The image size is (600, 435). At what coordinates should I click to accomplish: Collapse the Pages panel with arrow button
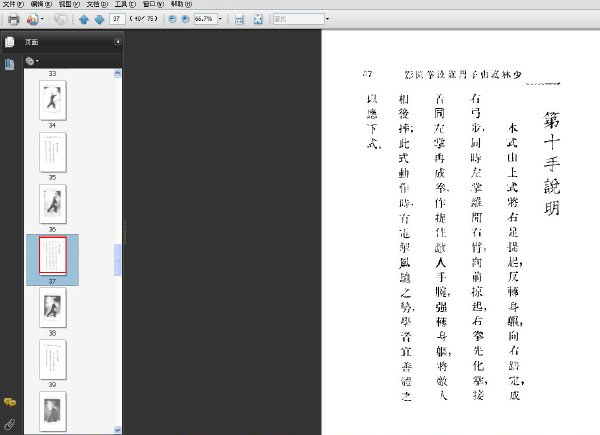point(117,42)
